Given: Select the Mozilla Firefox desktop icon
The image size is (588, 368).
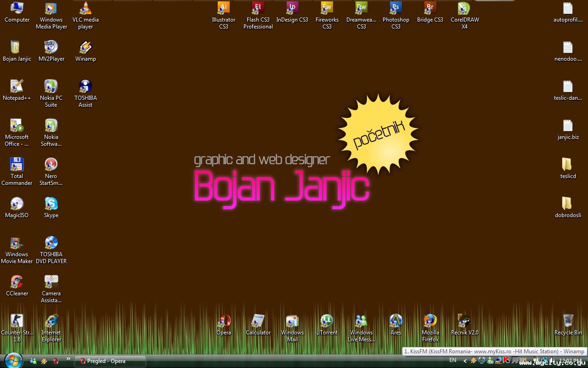Looking at the screenshot, I should 430,328.
